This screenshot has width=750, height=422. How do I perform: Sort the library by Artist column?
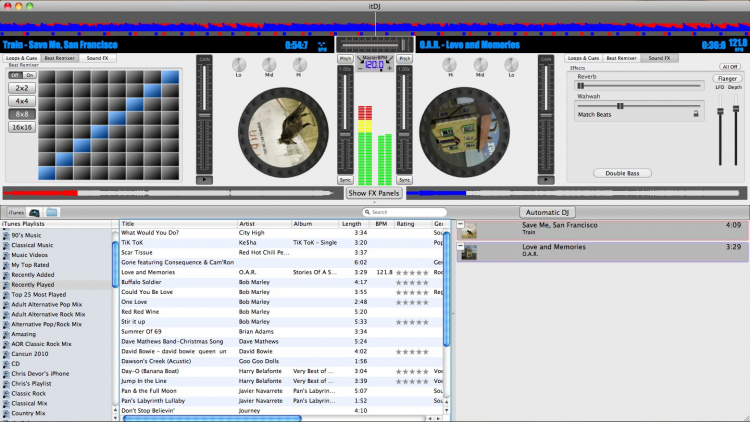(x=264, y=223)
